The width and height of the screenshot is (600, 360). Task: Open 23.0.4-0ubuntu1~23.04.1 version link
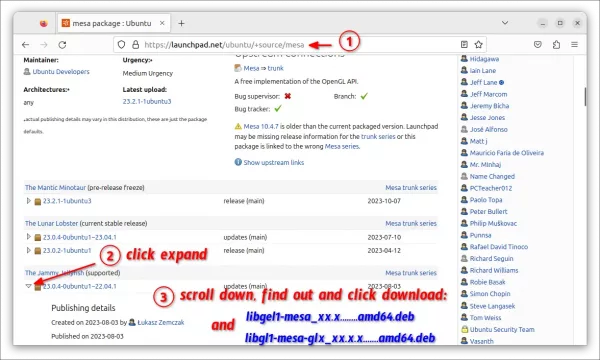[80, 237]
